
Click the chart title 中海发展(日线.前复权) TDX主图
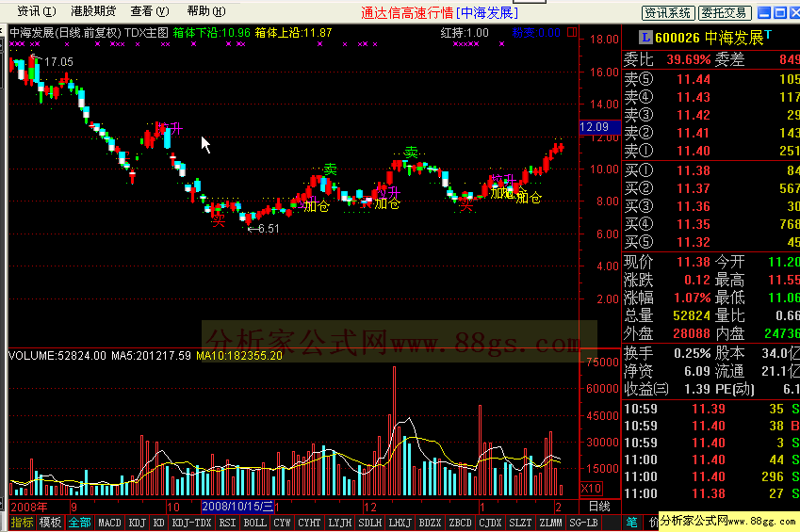(89, 33)
